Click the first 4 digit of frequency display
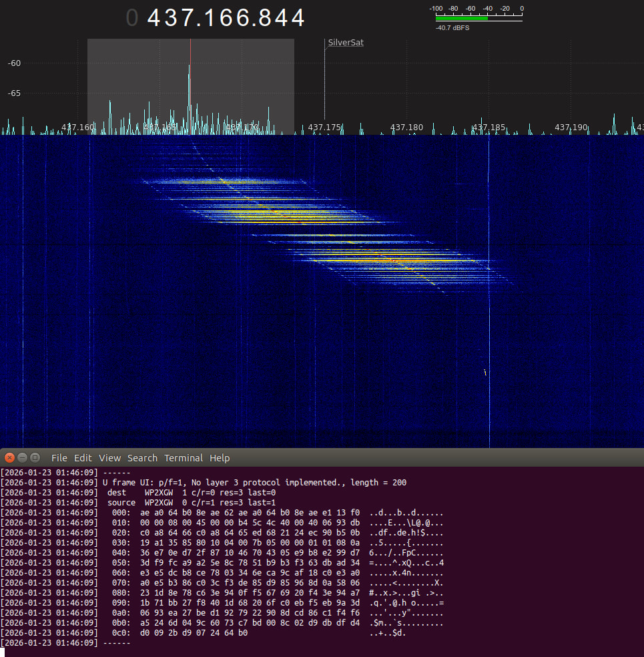 click(x=155, y=18)
